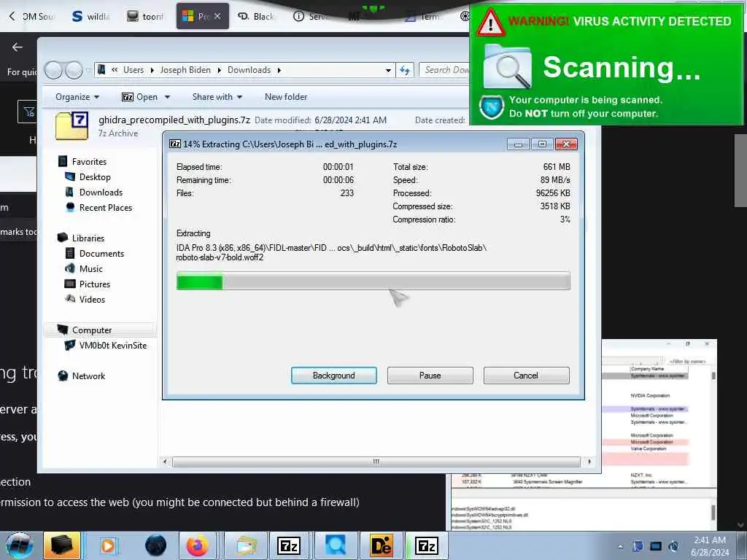This screenshot has width=747, height=560.
Task: Click Users in the address breadcrumb
Action: (x=133, y=70)
